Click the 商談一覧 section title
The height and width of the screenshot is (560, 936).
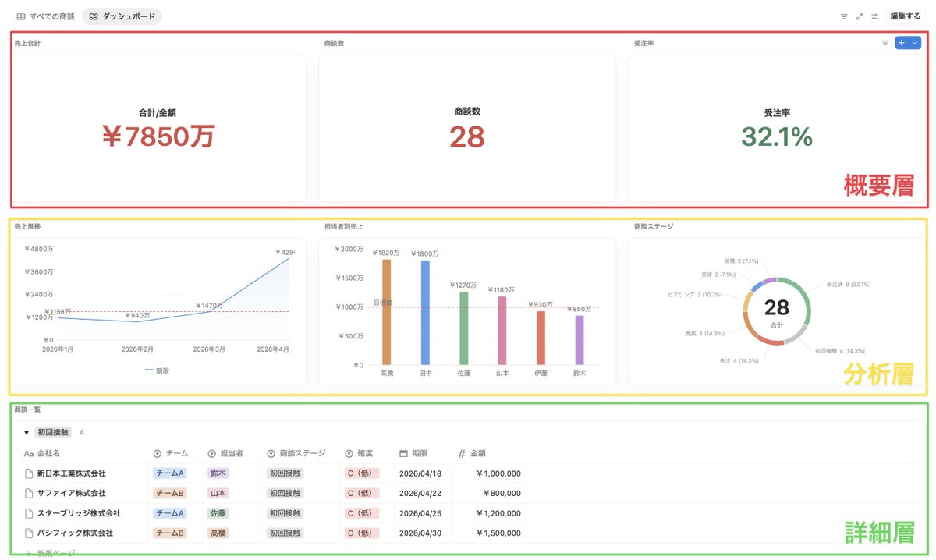coord(27,409)
